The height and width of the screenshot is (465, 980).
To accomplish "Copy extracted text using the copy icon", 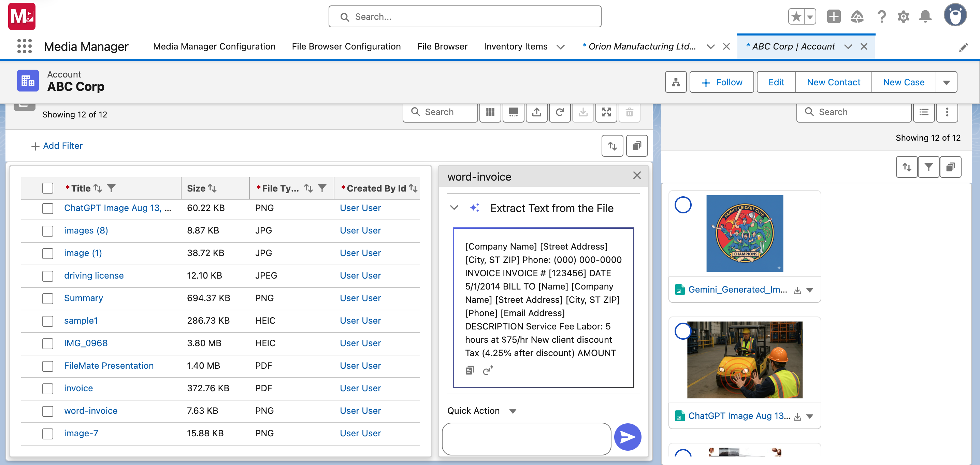I will 470,370.
